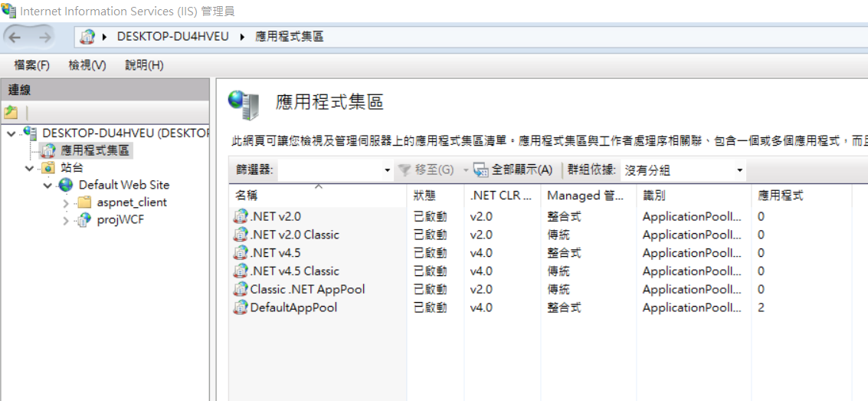Open the 說明(H) menu
The height and width of the screenshot is (401, 868).
[x=144, y=65]
